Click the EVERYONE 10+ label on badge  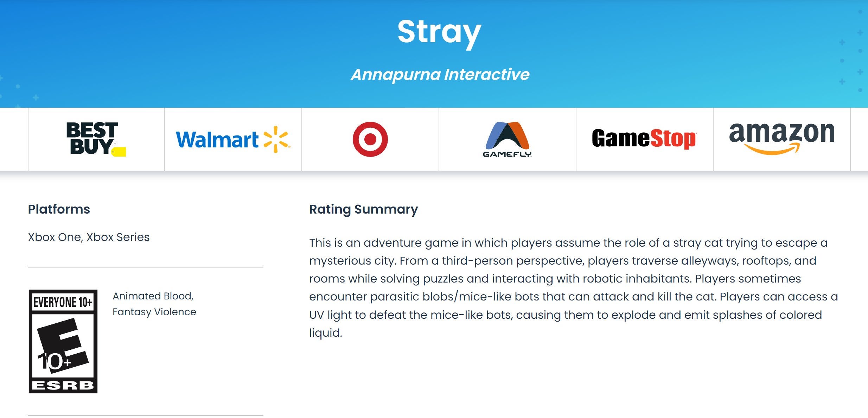[x=63, y=302]
